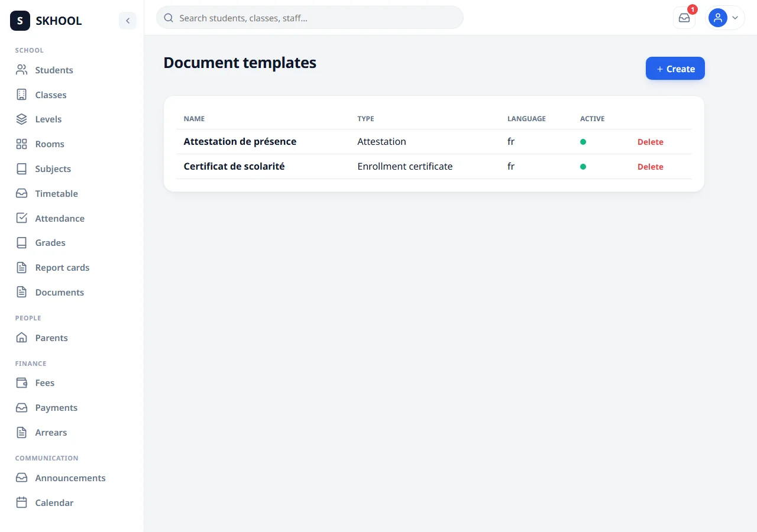Click the Grades book icon
The width and height of the screenshot is (757, 532).
22,242
